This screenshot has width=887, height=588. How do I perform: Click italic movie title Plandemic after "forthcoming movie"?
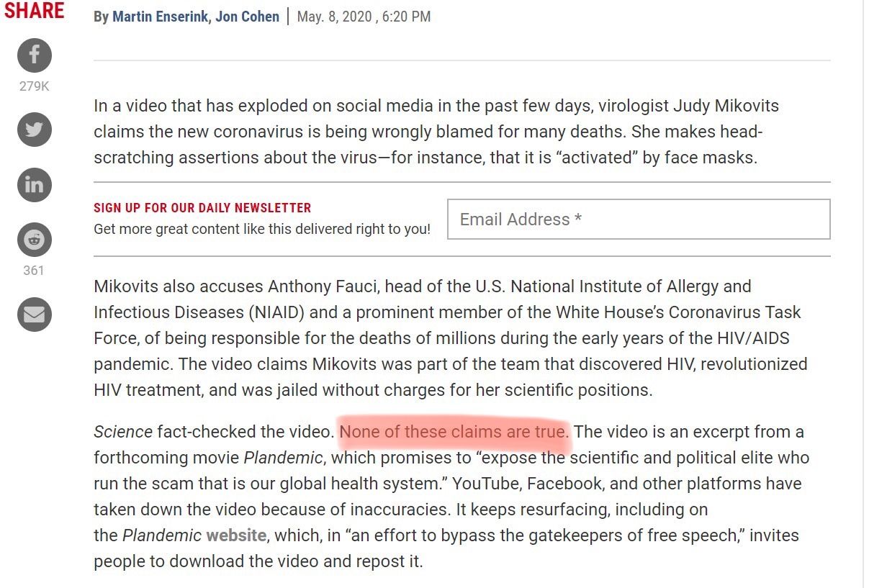coord(283,458)
